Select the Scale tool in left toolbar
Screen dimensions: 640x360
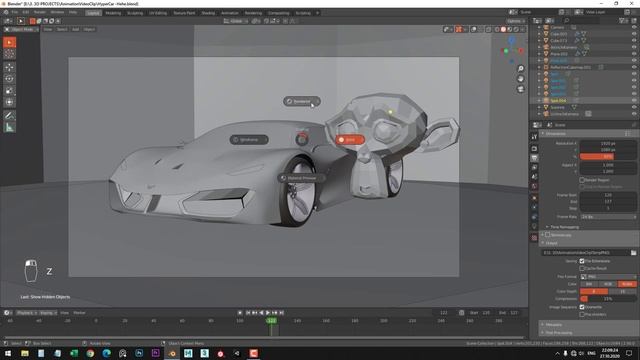[9, 91]
